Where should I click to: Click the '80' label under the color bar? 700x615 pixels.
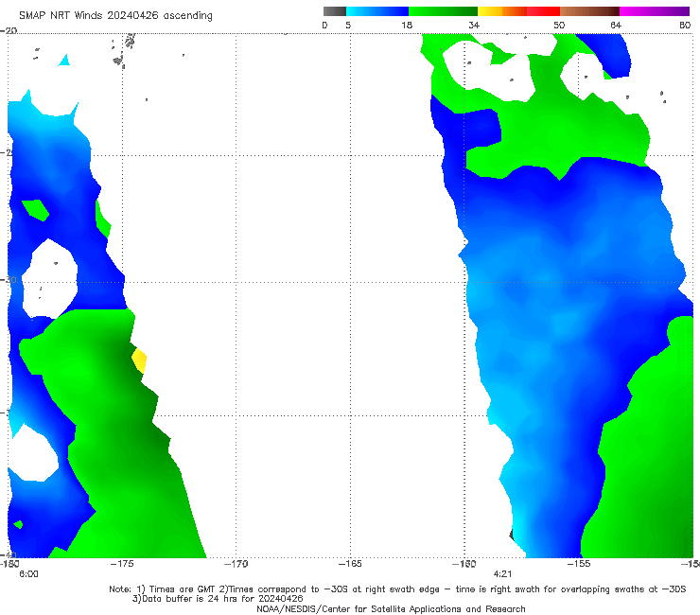pos(685,25)
